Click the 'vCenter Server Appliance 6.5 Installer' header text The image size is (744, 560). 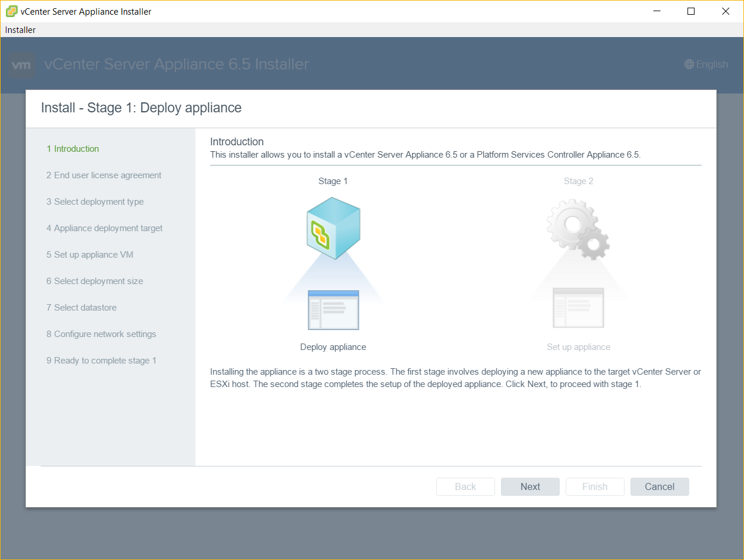(x=177, y=64)
